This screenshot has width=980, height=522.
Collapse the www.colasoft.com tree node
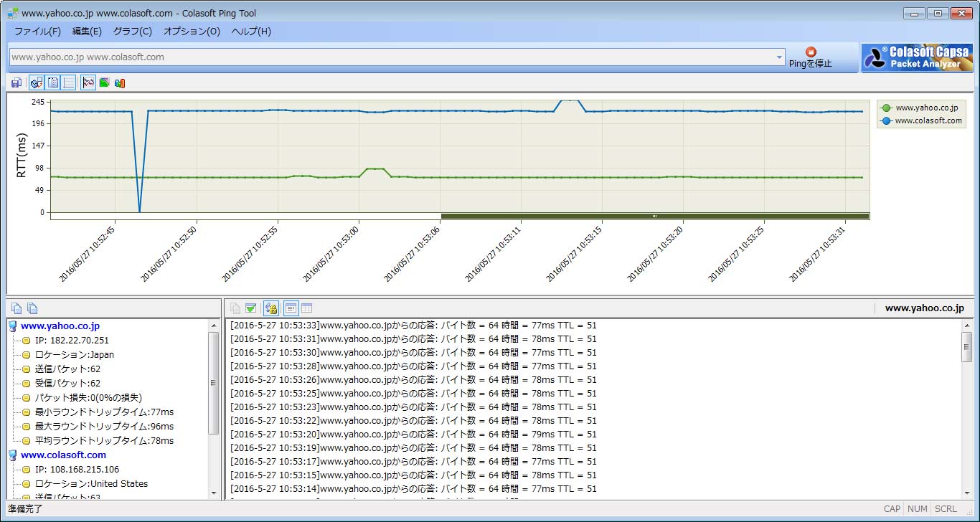12,455
